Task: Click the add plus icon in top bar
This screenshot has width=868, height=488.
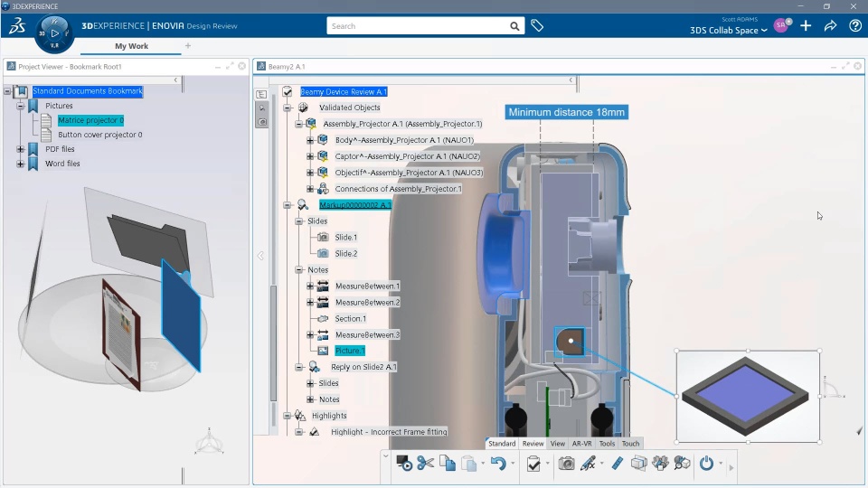Action: (806, 26)
